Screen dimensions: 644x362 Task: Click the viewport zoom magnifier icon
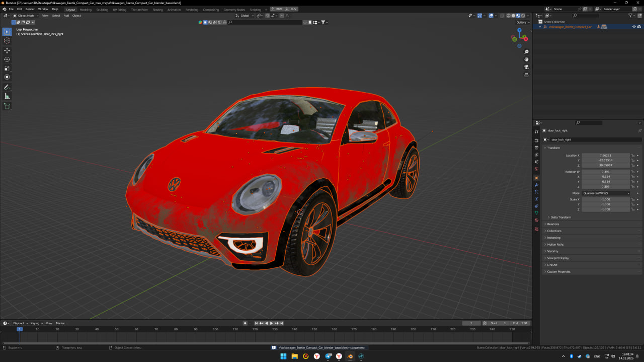[x=527, y=52]
